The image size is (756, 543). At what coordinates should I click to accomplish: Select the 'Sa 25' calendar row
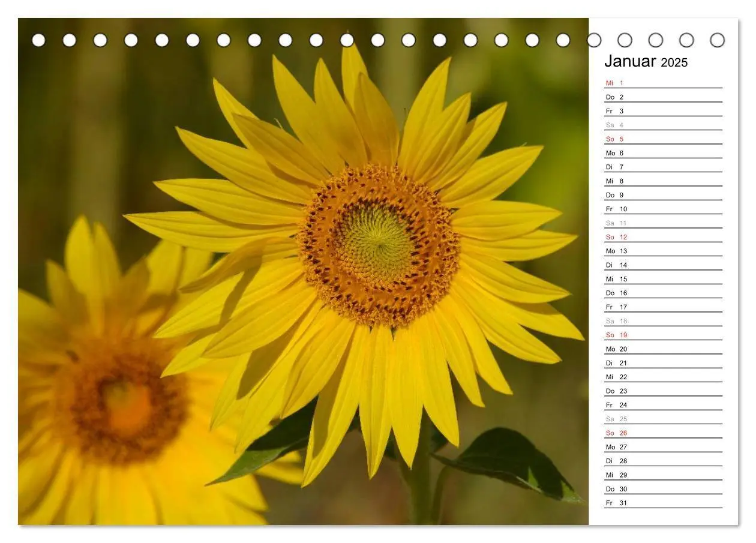click(x=663, y=419)
